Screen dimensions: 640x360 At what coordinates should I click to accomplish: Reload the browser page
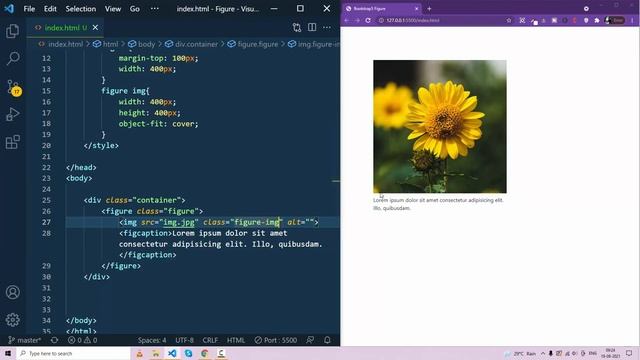[368, 20]
